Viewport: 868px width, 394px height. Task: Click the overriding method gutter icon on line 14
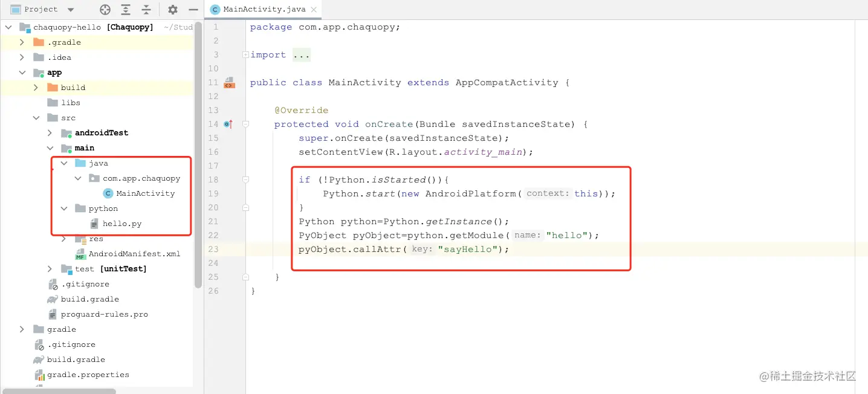(x=228, y=124)
